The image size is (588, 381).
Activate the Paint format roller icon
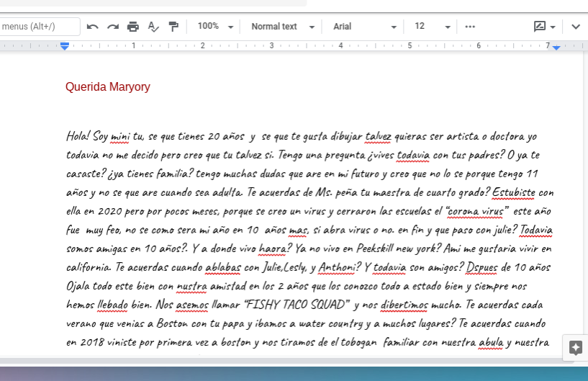click(x=173, y=27)
